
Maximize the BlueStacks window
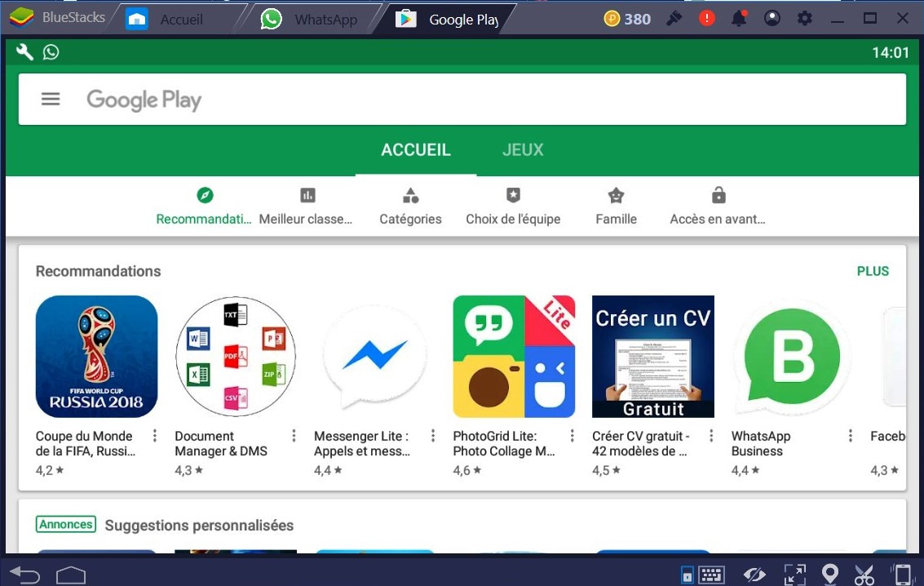[x=870, y=19]
